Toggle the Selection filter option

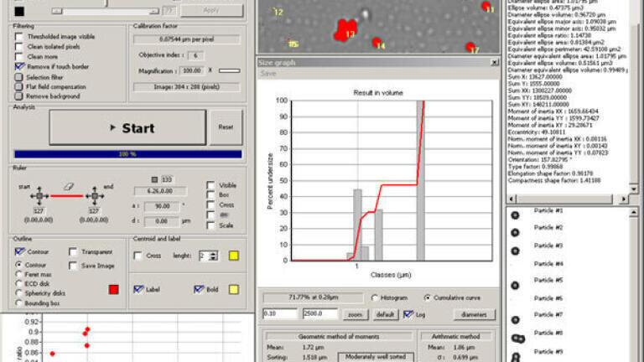19,77
